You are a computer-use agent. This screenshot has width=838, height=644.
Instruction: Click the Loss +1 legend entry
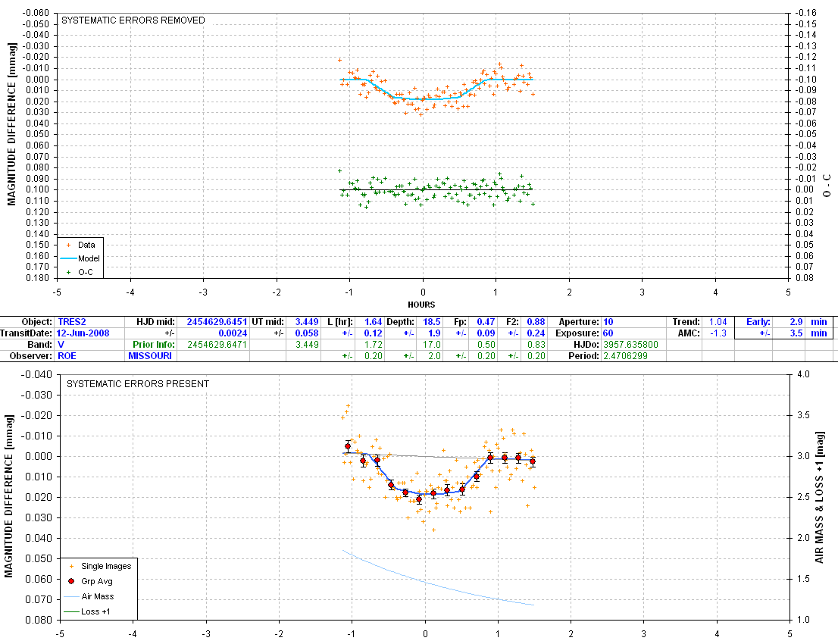[87, 611]
